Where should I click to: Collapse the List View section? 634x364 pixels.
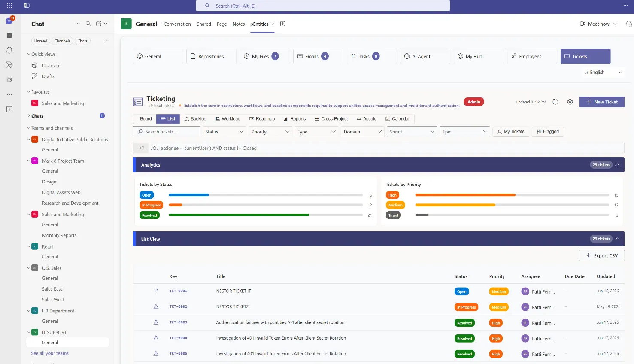(617, 239)
